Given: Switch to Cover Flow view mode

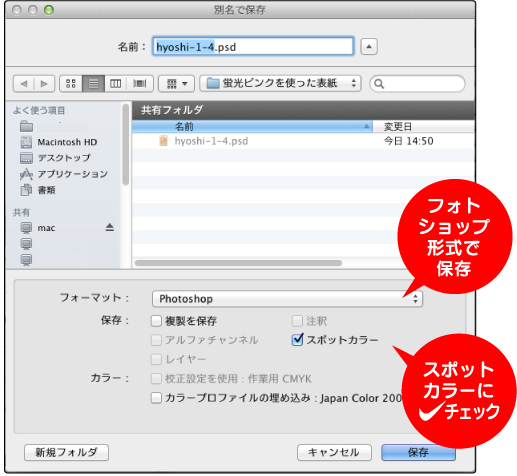Looking at the screenshot, I should tap(140, 83).
